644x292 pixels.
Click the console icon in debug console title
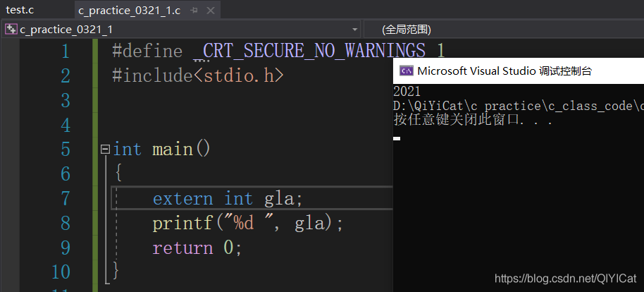pos(407,71)
